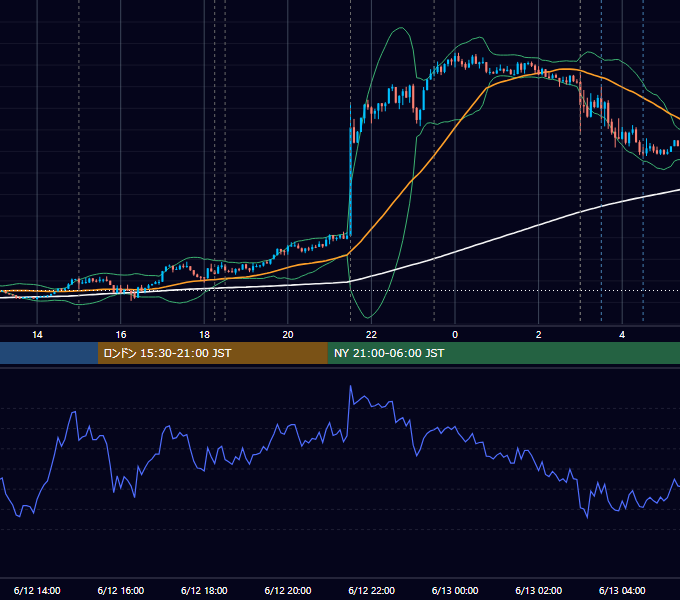Click the London 15:30-21:00 JST session bar
This screenshot has height=600, width=680.
(212, 353)
